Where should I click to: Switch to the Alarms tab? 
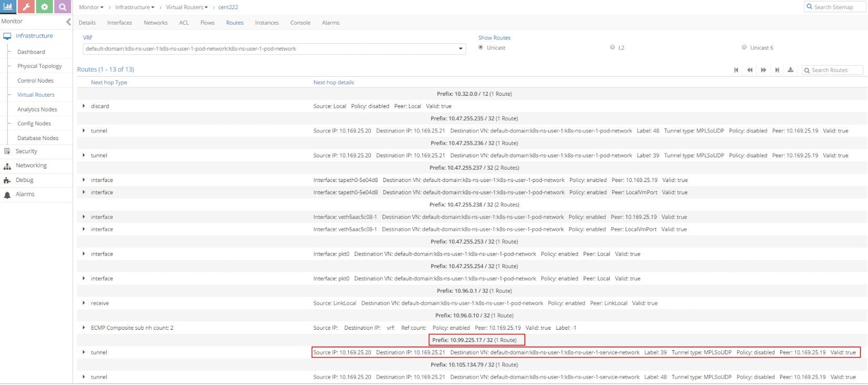[x=331, y=23]
